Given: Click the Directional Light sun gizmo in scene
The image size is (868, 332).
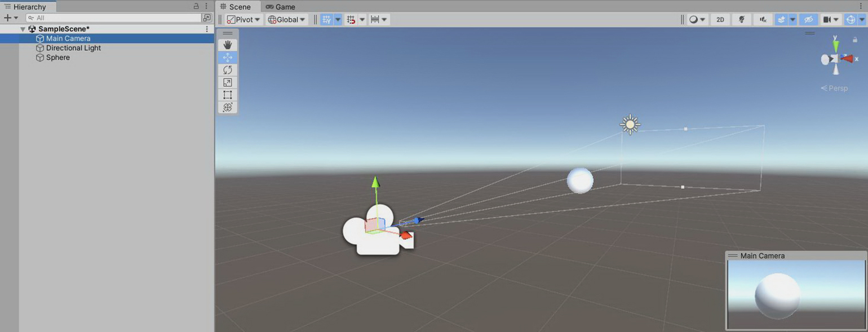Looking at the screenshot, I should 630,125.
